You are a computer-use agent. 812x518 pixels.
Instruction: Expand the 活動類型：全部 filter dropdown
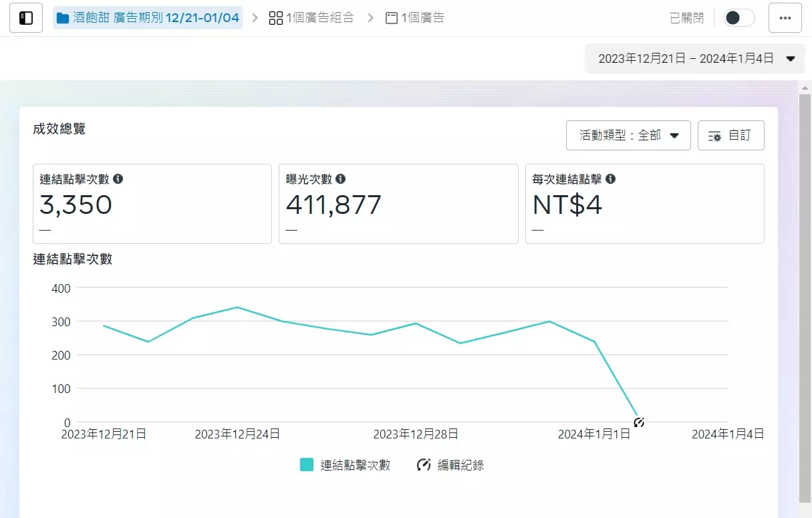tap(627, 135)
